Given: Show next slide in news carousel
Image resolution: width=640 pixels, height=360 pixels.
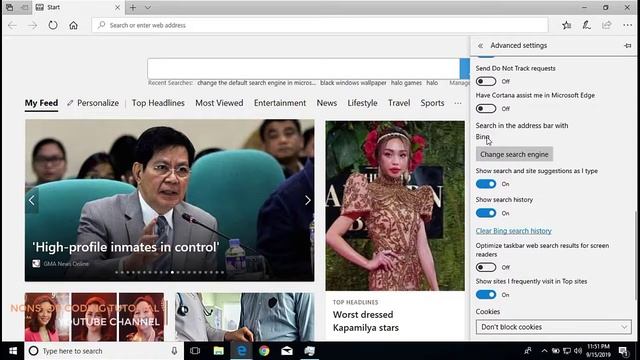Looking at the screenshot, I should (308, 200).
